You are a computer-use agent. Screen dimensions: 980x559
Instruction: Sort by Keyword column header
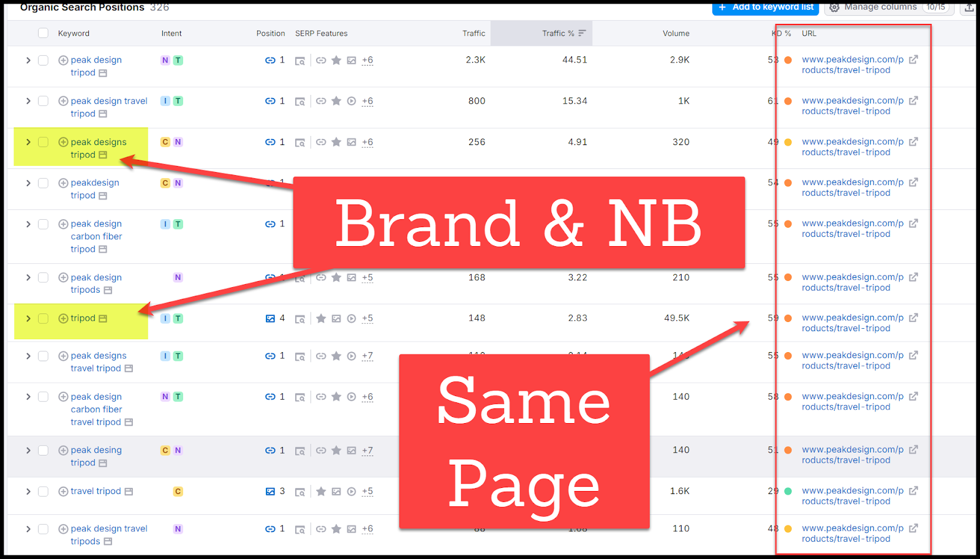pos(73,33)
